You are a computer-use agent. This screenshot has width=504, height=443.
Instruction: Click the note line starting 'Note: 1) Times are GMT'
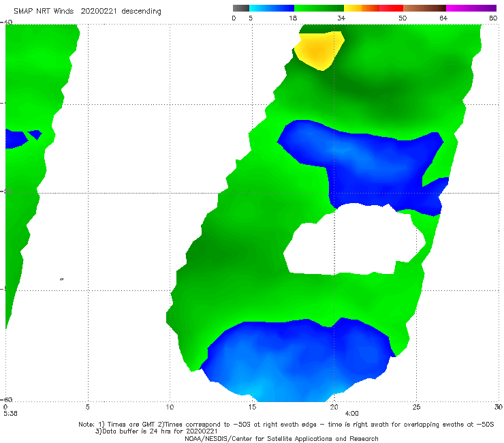(286, 425)
